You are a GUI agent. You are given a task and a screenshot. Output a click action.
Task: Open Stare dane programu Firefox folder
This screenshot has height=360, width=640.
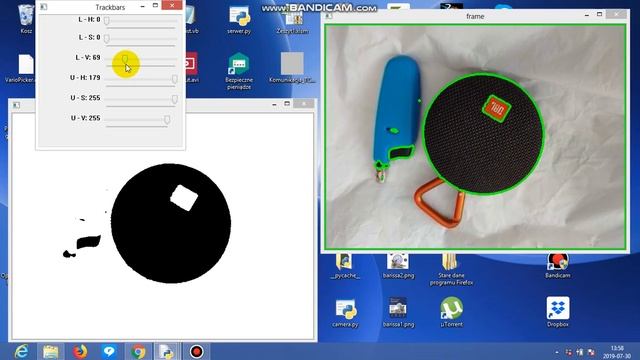pyautogui.click(x=451, y=269)
